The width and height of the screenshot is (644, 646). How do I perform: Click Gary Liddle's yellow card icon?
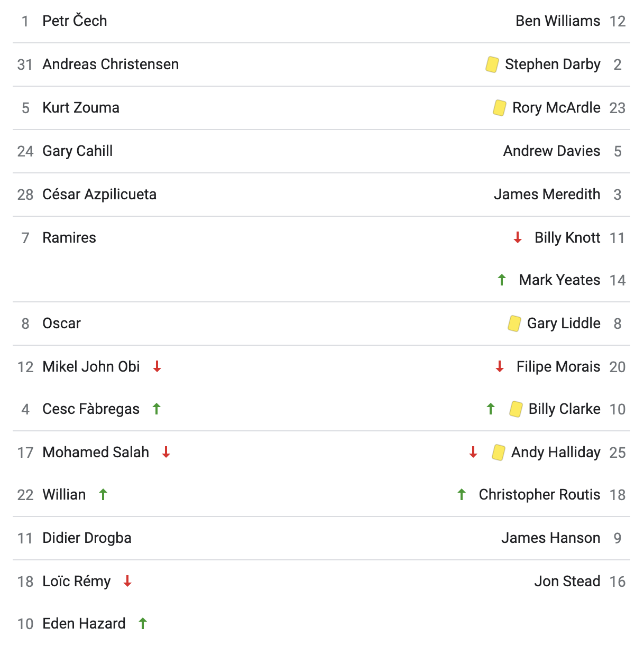tap(514, 324)
